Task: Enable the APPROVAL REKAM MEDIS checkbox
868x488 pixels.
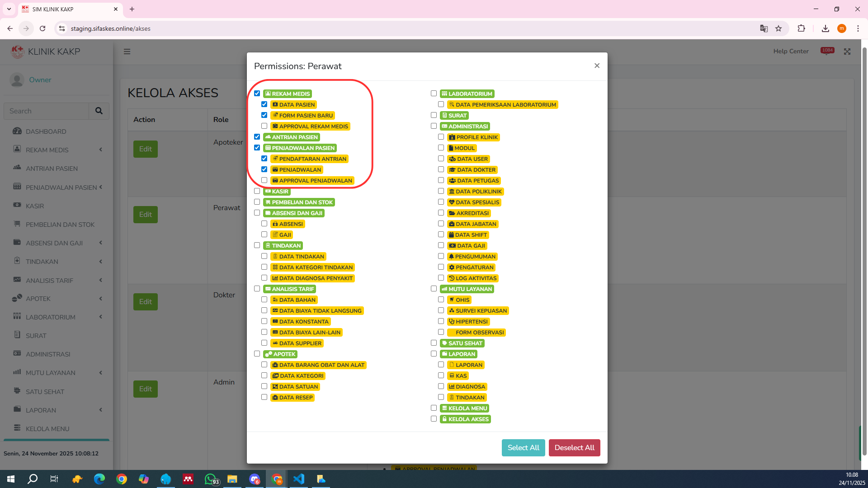Action: pos(264,126)
